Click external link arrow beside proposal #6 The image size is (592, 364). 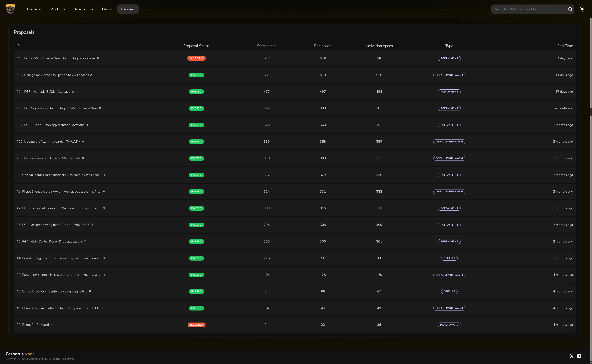(91, 225)
